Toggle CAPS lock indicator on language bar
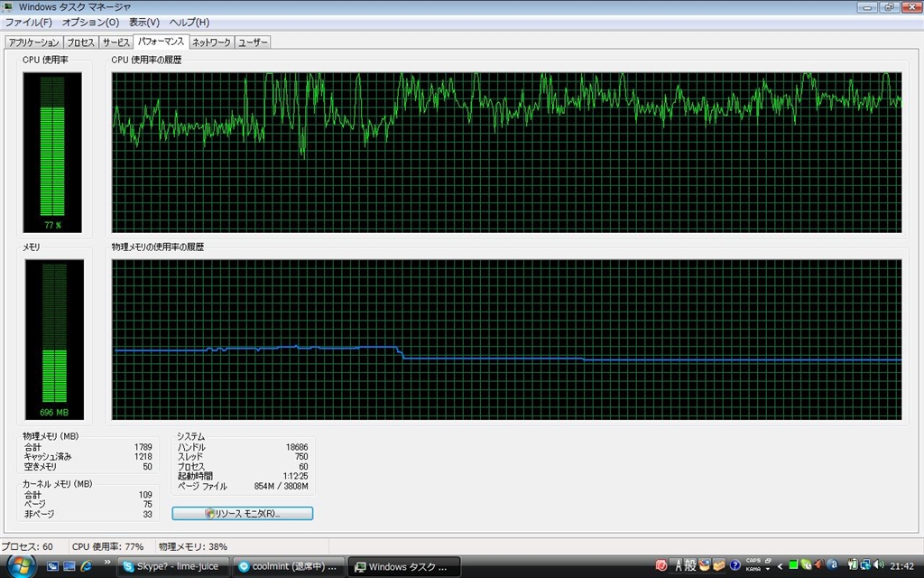Viewport: 924px width, 578px height. click(753, 561)
